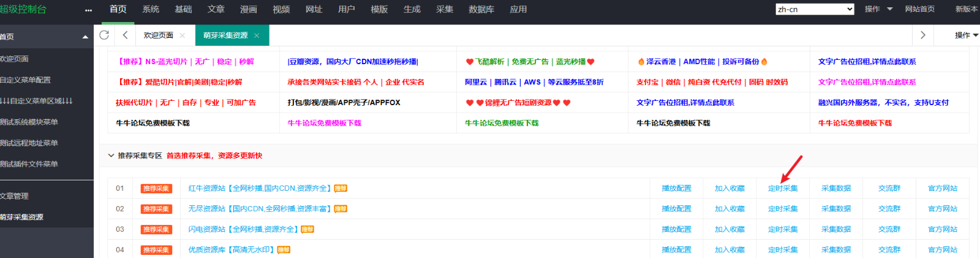This screenshot has height=258, width=980.
Task: Click the three-dots icon beside 超级控制台
Action: pyautogui.click(x=88, y=10)
